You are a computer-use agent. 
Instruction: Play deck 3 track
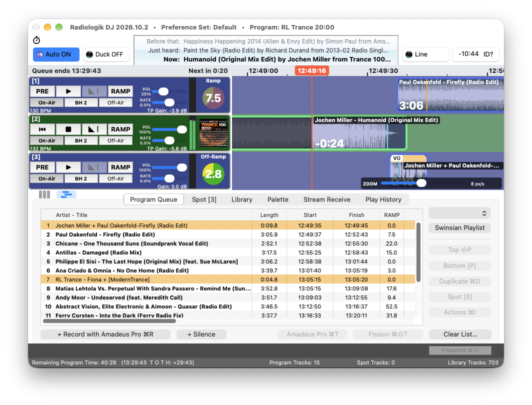click(x=68, y=167)
